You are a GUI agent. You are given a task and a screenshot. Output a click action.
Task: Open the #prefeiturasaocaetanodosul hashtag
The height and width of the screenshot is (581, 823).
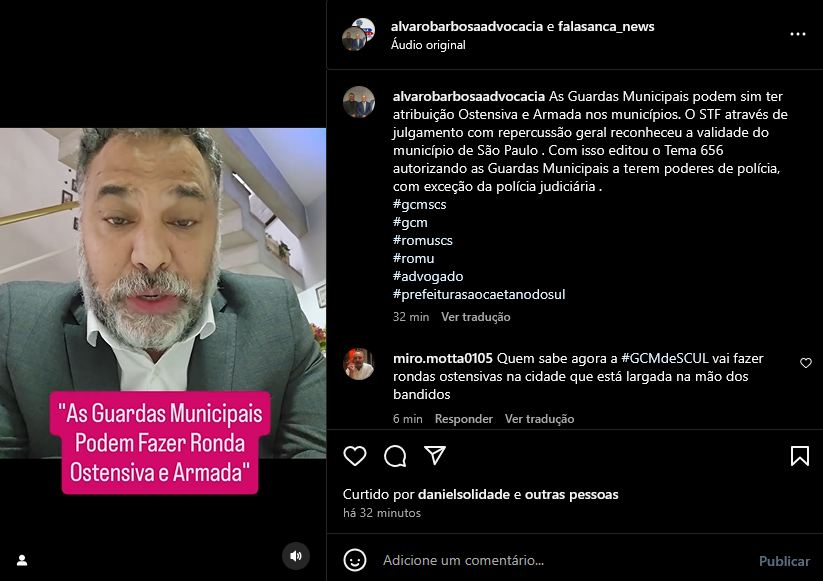[x=479, y=294]
